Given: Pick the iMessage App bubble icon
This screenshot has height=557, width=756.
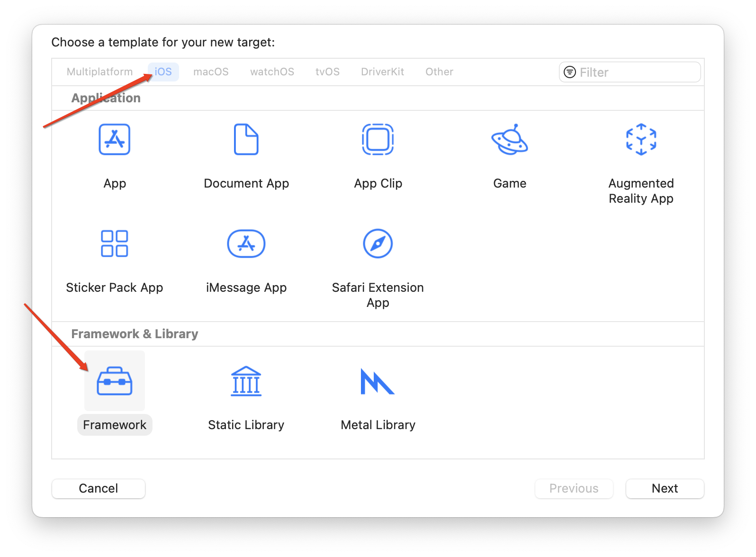Looking at the screenshot, I should 246,243.
